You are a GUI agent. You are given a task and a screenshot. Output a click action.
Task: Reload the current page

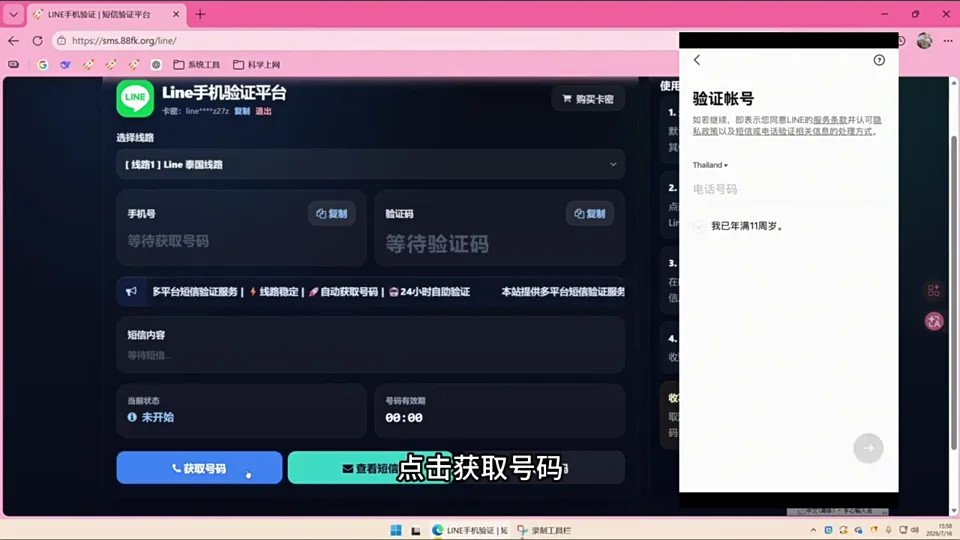coord(37,40)
